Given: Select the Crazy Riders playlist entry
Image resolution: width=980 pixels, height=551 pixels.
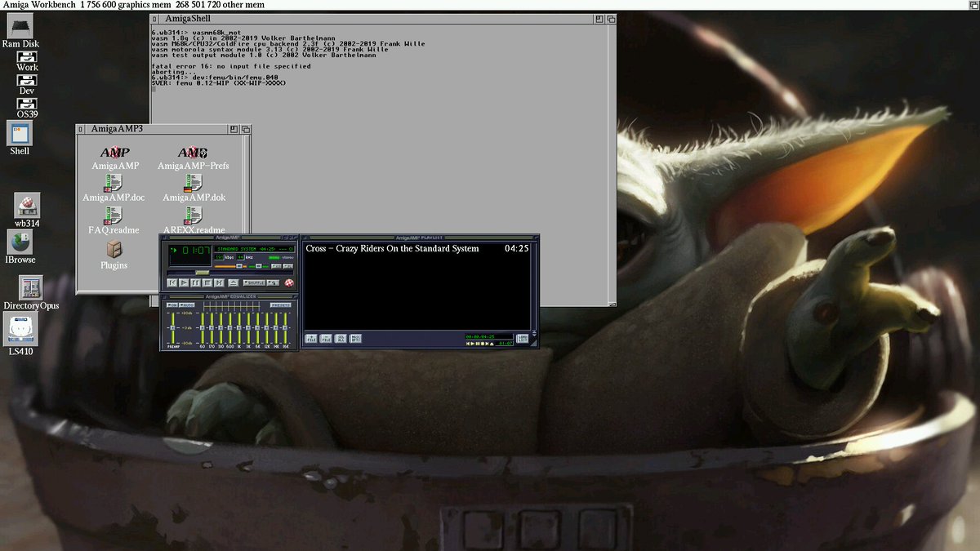Looking at the screenshot, I should (x=392, y=248).
